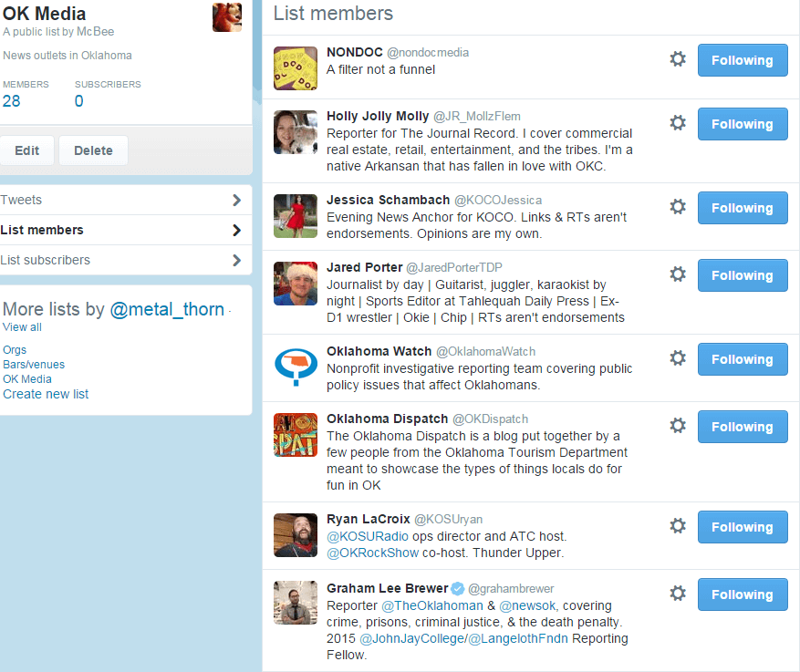This screenshot has height=672, width=800.
Task: Open gear menu for Jessica Schambach
Action: pos(678,207)
